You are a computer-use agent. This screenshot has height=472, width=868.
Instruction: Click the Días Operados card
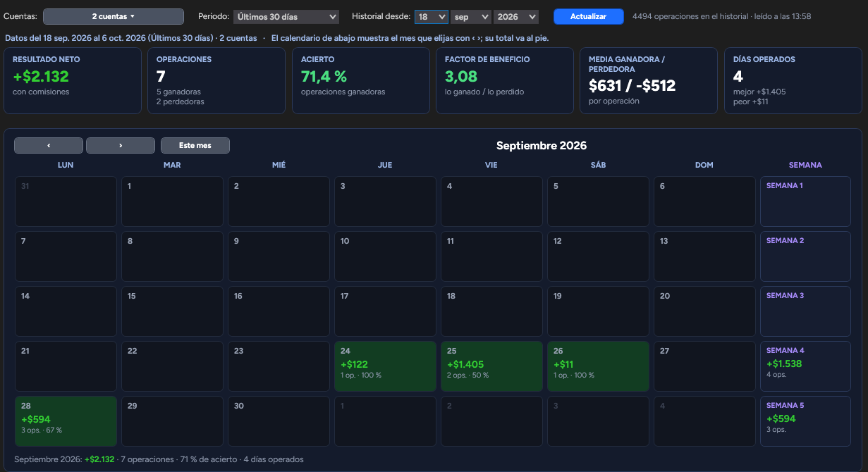point(793,80)
